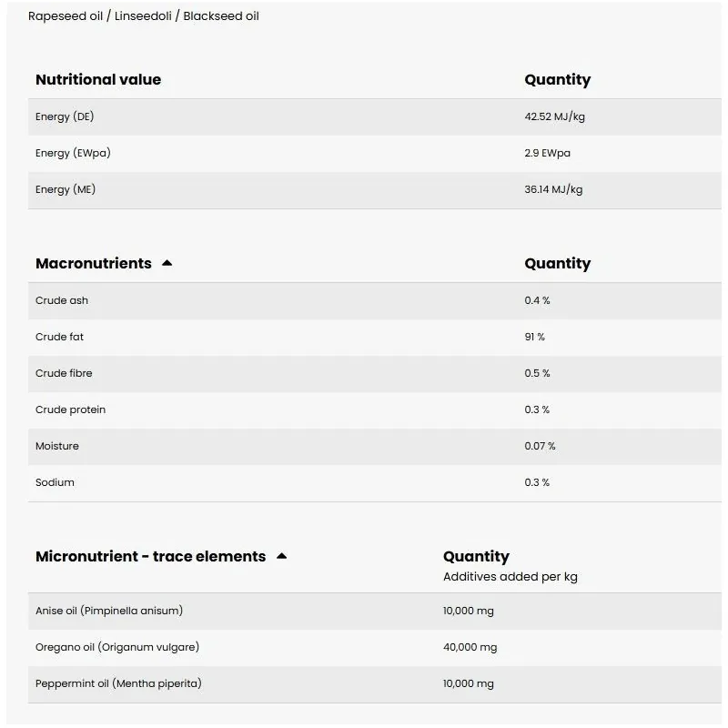Click the Macronutrients heading
Image resolution: width=728 pixels, height=728 pixels.
pos(93,263)
